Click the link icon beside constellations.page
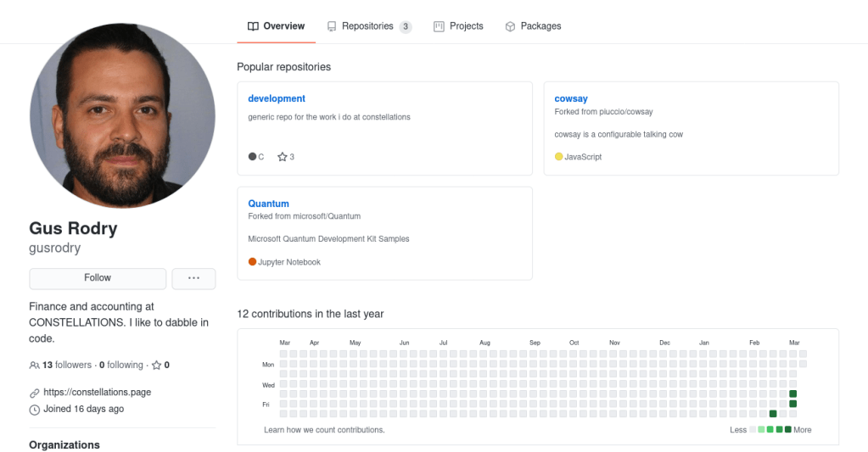The image size is (868, 452). 34,393
